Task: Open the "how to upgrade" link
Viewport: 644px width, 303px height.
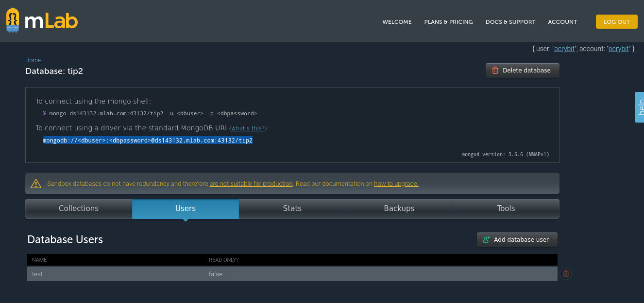Action: click(396, 184)
